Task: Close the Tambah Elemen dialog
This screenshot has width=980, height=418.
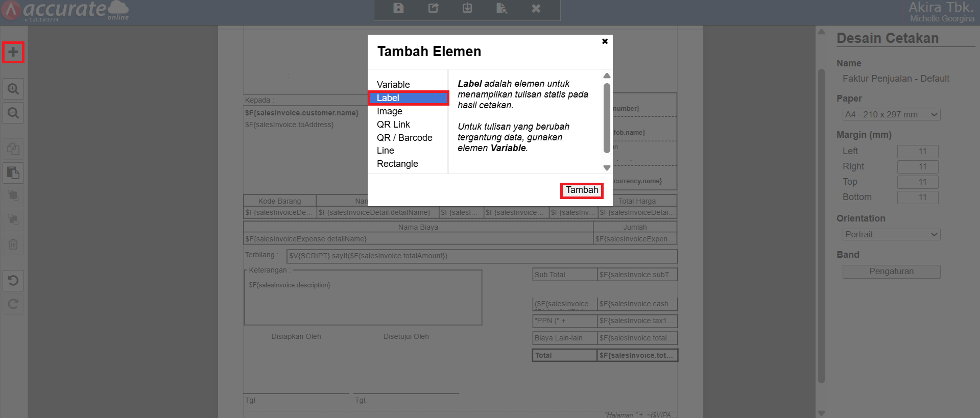Action: tap(605, 41)
